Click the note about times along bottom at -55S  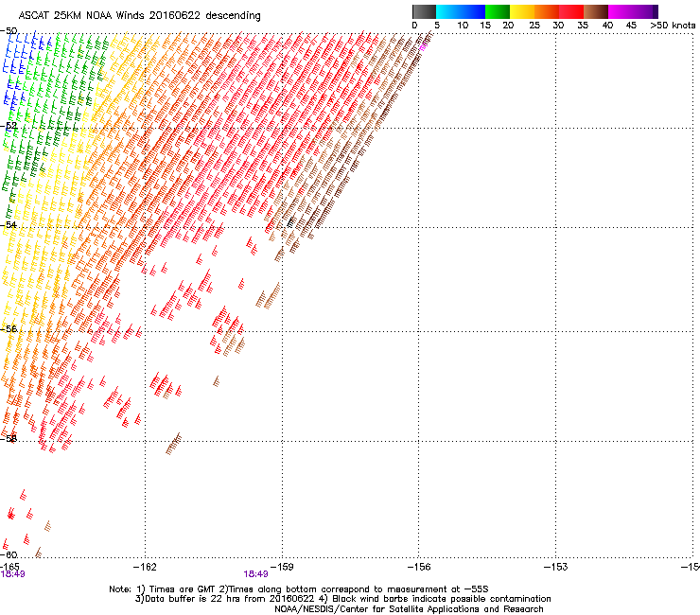click(x=354, y=589)
